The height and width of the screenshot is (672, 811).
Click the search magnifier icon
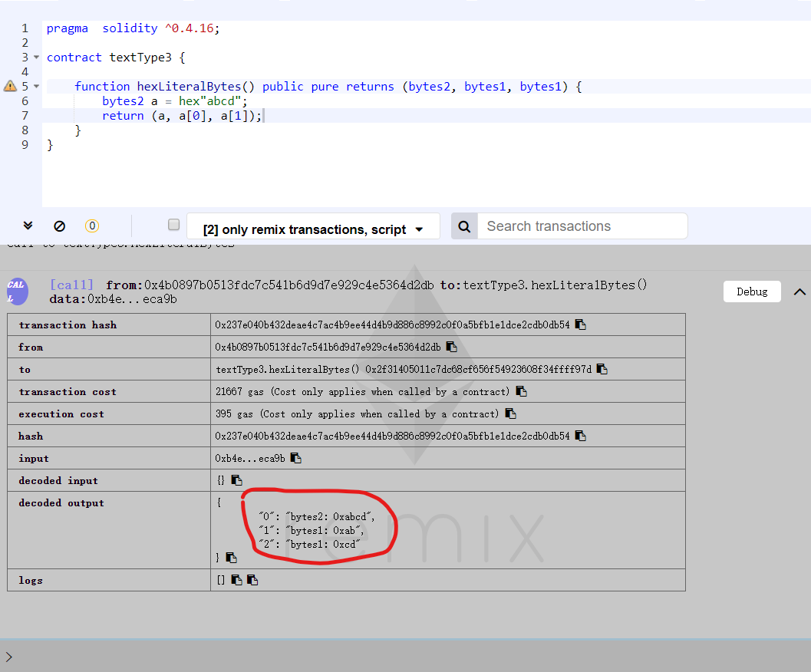[x=464, y=226]
